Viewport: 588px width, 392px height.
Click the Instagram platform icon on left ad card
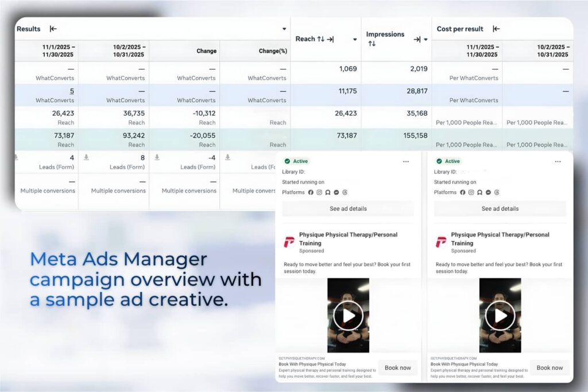(x=319, y=192)
